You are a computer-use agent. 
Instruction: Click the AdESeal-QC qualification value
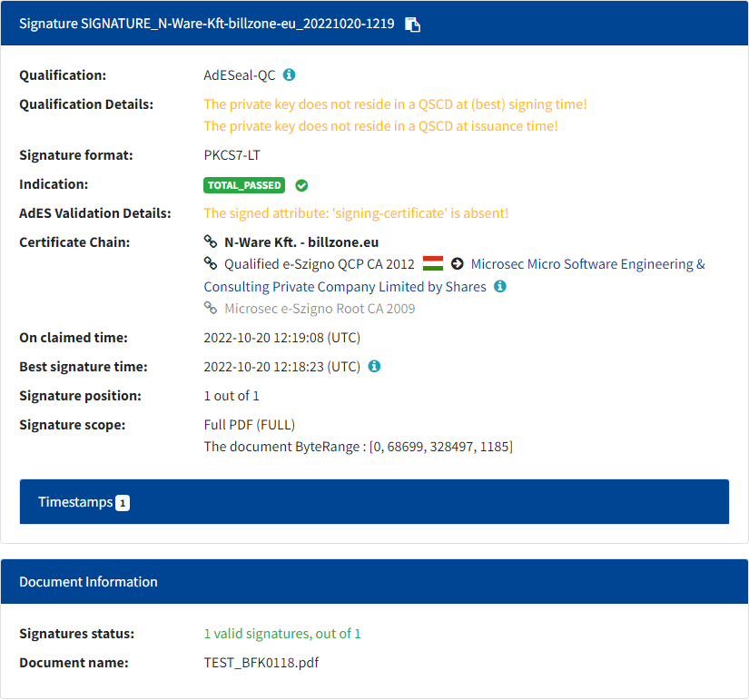240,75
